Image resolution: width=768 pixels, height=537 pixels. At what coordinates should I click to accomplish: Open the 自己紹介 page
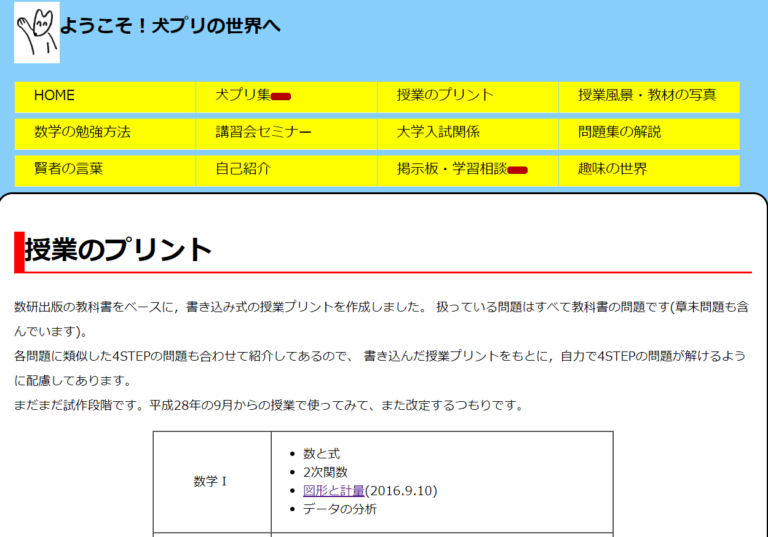287,171
